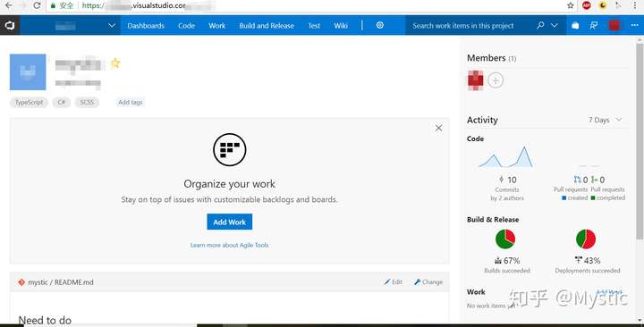The width and height of the screenshot is (644, 327).
Task: Click the Code activity chart
Action: point(506,156)
